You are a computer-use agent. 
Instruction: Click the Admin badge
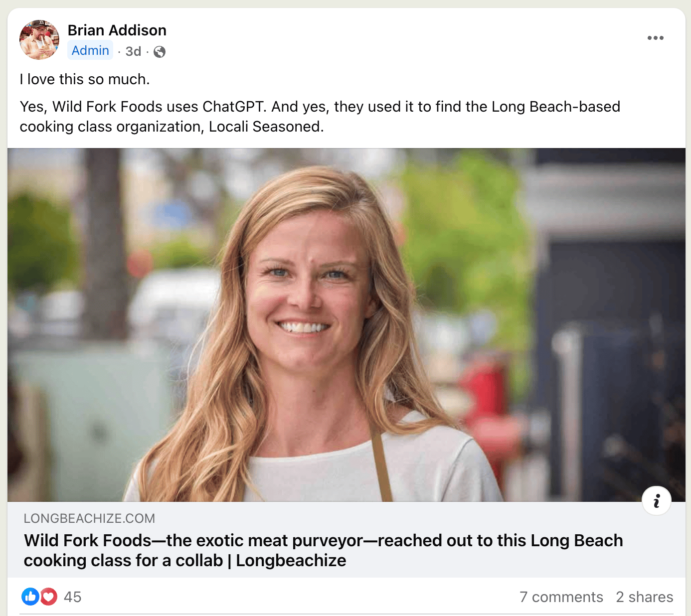pyautogui.click(x=90, y=51)
